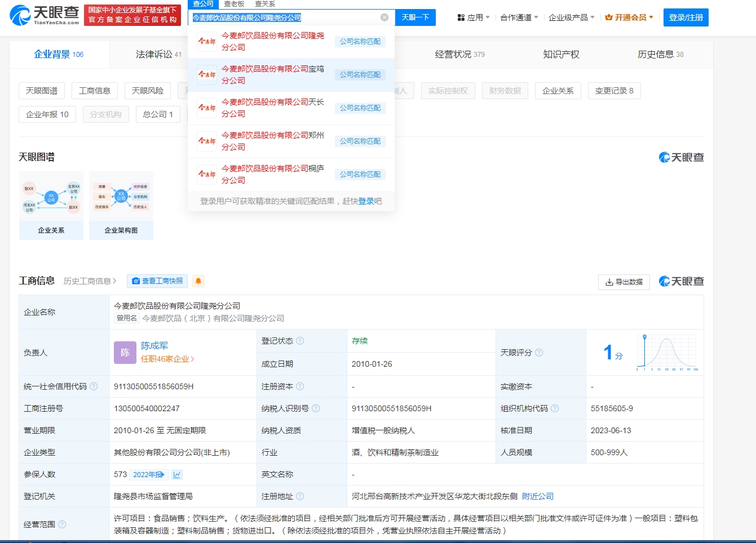Click the 今麦郎 logo of 郑州分公司 suggestion
Screen dimensions: 756x543
point(207,141)
